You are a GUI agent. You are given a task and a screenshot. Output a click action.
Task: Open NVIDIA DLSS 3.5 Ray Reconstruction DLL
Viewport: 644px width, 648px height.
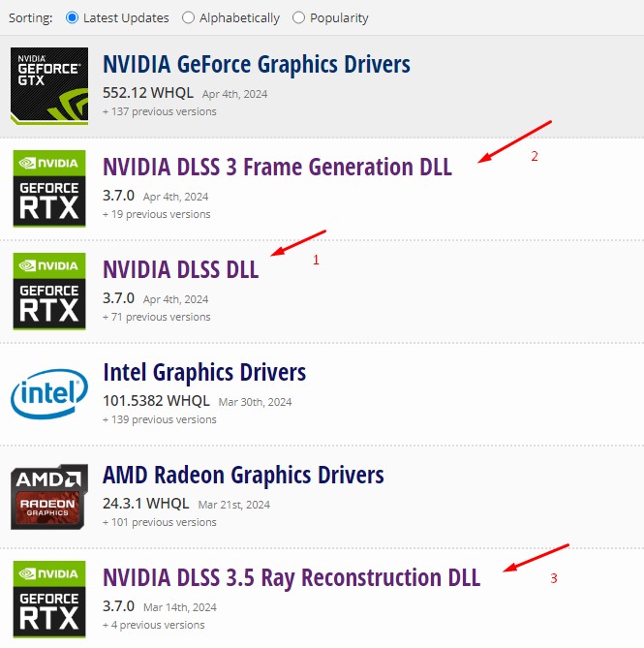291,577
